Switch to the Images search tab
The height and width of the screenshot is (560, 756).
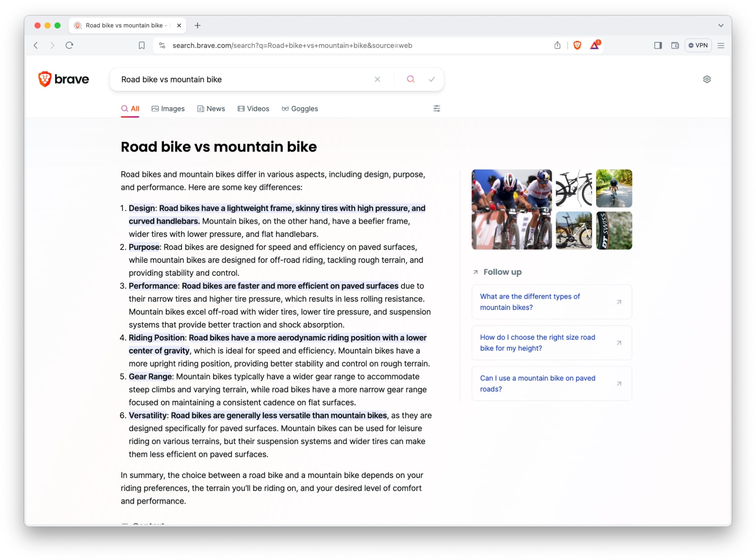[x=168, y=108]
